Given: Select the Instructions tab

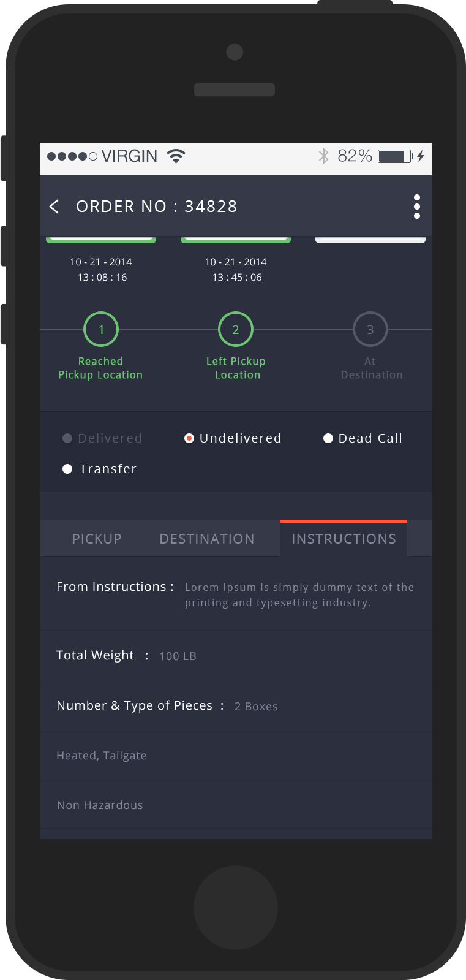Looking at the screenshot, I should tap(344, 539).
